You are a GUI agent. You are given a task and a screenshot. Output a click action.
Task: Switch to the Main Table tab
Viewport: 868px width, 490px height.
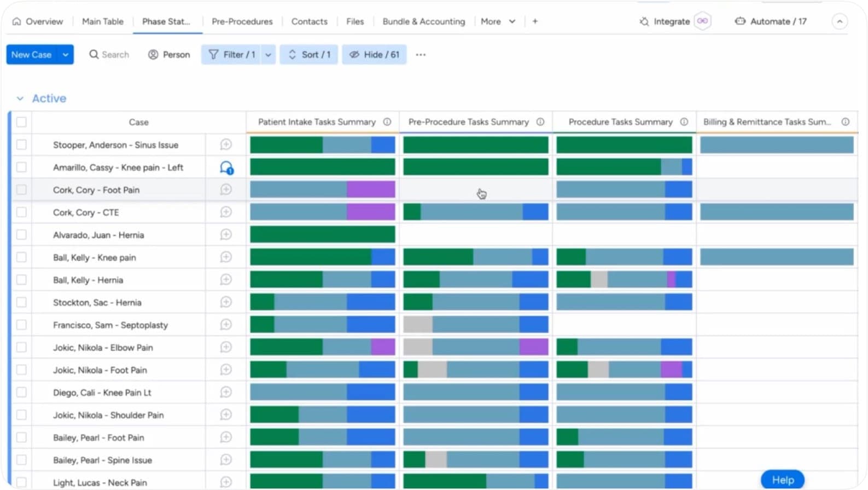tap(103, 21)
